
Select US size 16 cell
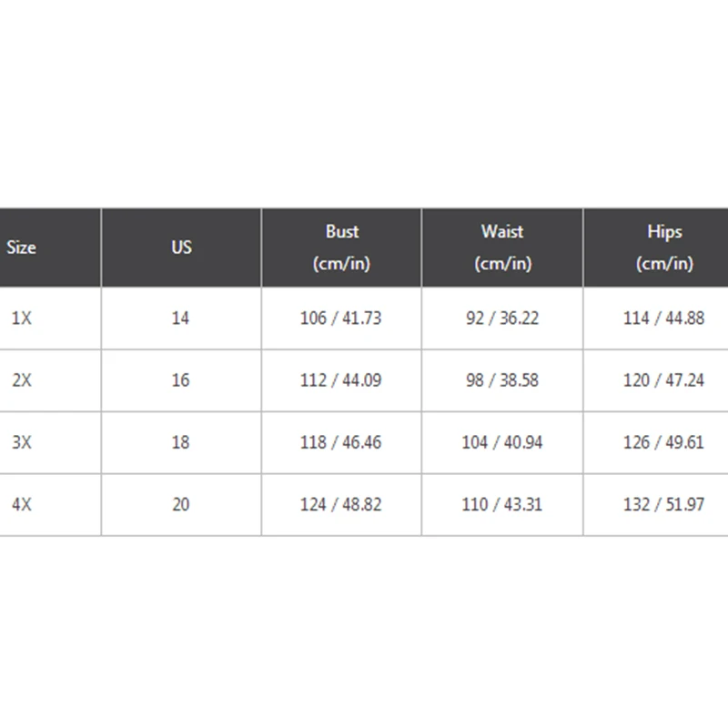click(x=181, y=380)
